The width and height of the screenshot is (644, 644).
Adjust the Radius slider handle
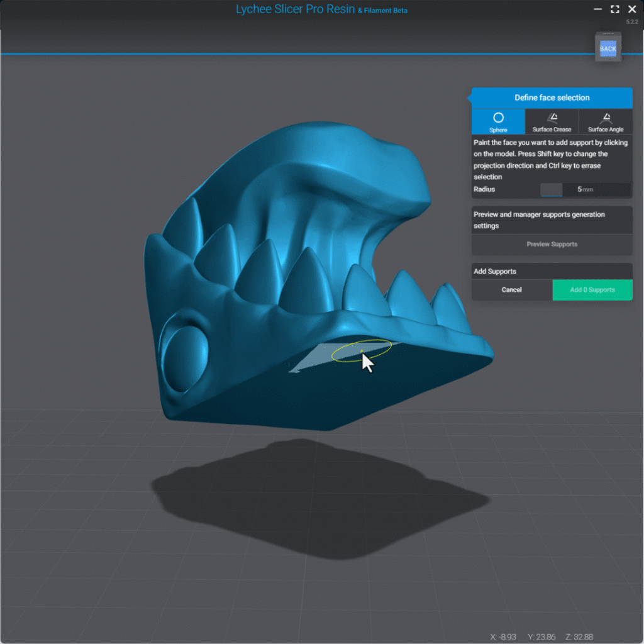point(552,189)
